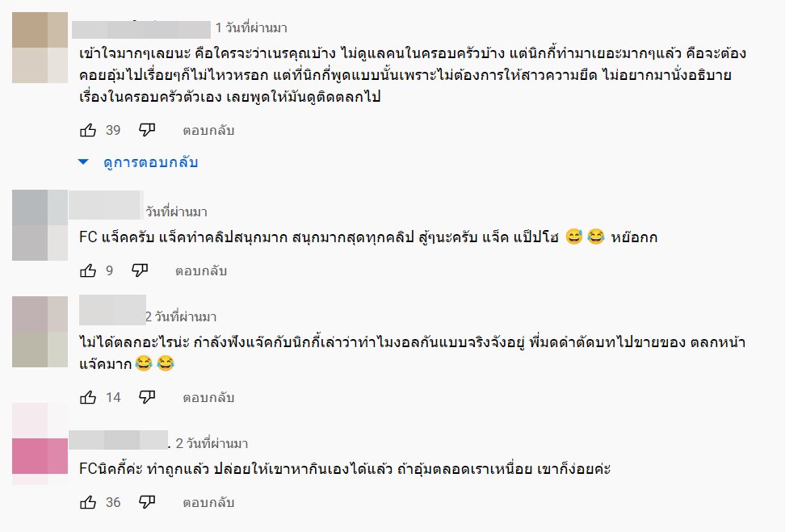Like the comment with 14 likes
This screenshot has height=532, width=785.
click(x=88, y=396)
